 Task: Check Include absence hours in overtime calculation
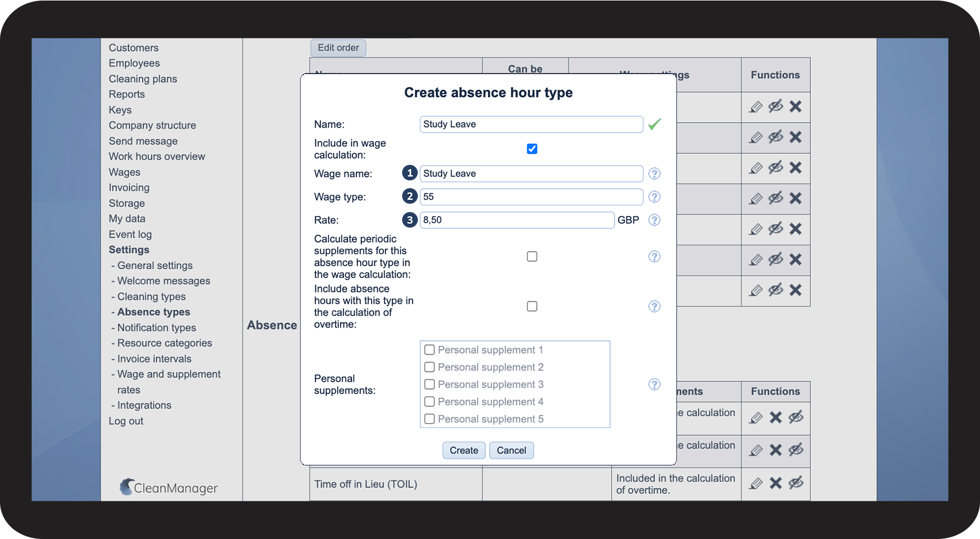tap(532, 306)
